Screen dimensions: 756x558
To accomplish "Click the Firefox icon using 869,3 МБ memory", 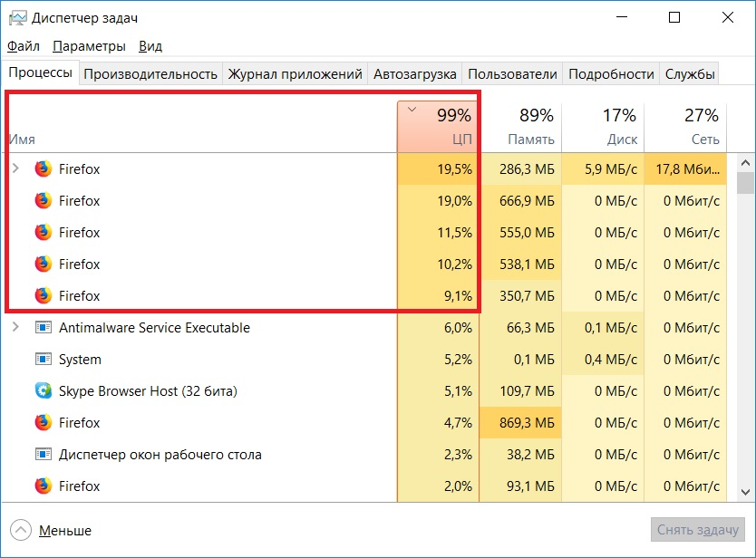I will 43,423.
